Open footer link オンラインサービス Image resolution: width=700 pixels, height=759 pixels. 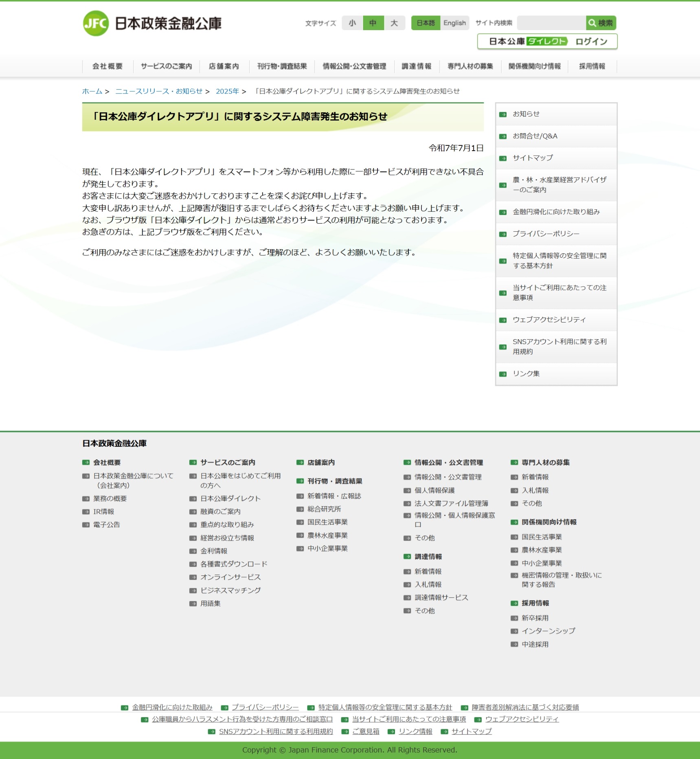click(x=230, y=577)
